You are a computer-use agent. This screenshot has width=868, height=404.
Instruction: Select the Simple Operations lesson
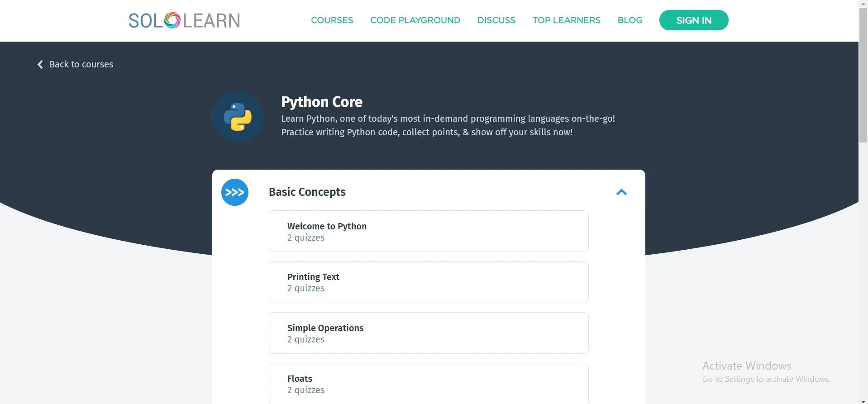coord(428,333)
